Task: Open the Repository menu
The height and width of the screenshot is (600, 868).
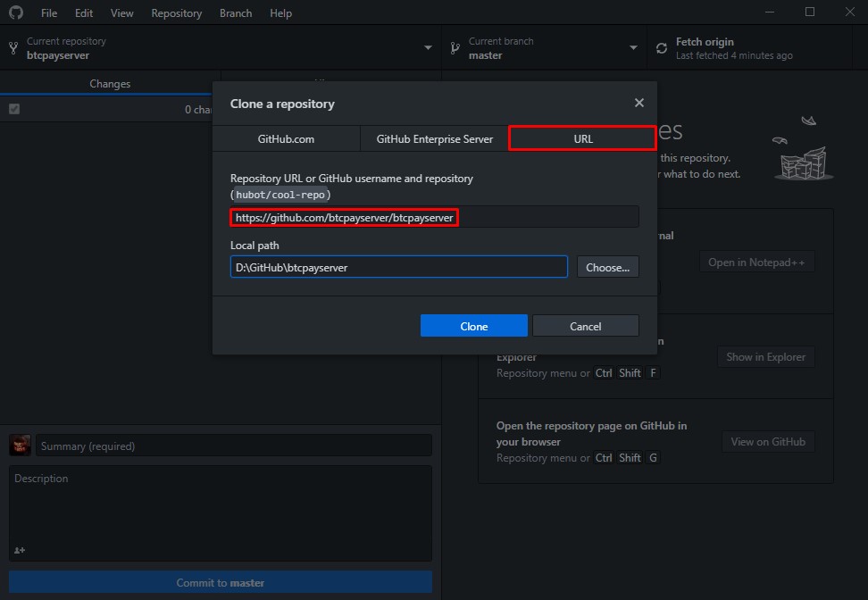Action: click(x=176, y=13)
